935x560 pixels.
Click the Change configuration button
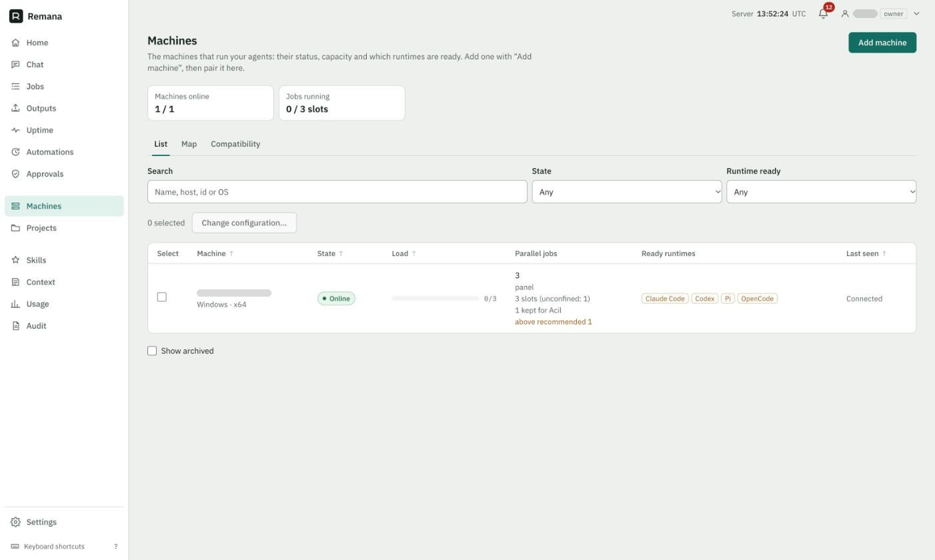(x=244, y=223)
